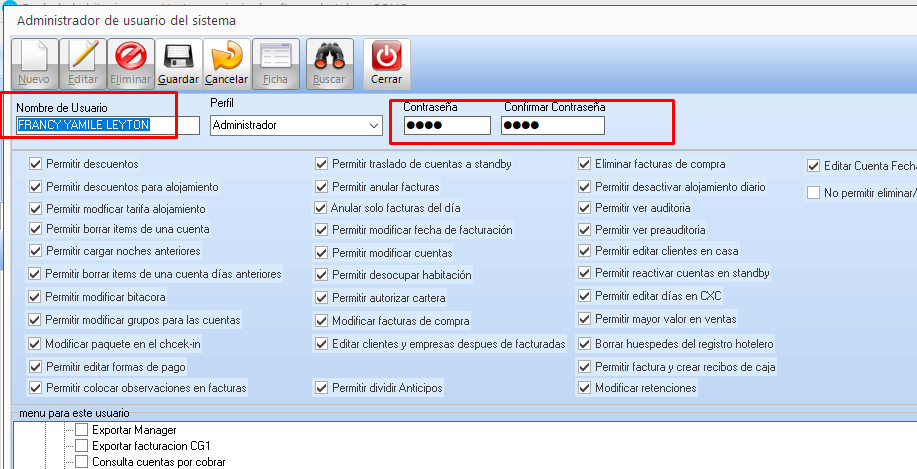The width and height of the screenshot is (917, 469).
Task: Click the Nombre de Usuario field
Action: point(108,125)
